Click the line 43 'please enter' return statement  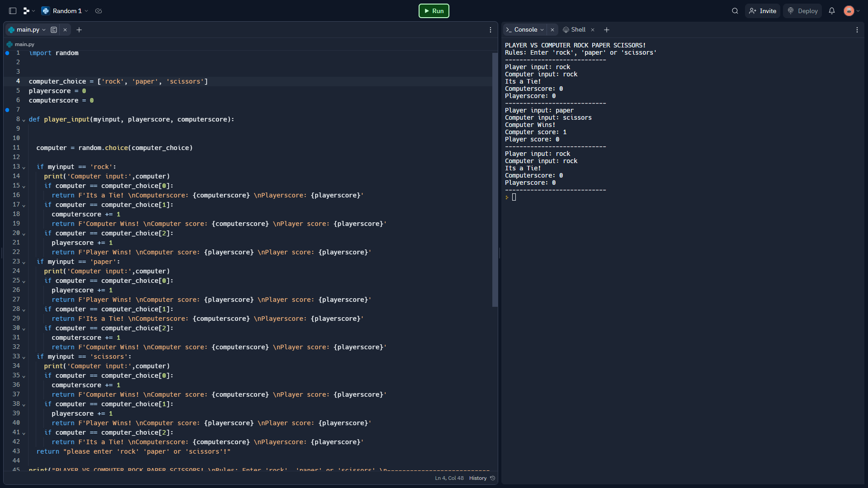[133, 451]
